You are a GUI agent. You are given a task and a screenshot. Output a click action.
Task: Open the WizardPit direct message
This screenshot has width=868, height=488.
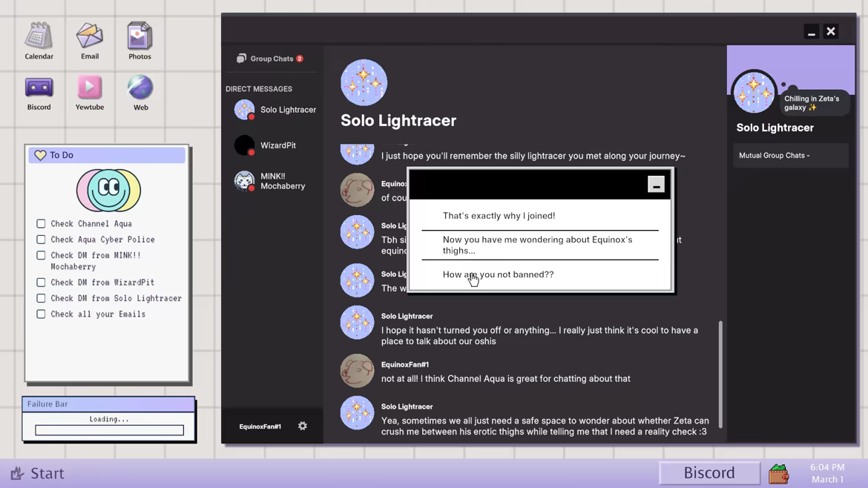(265, 145)
